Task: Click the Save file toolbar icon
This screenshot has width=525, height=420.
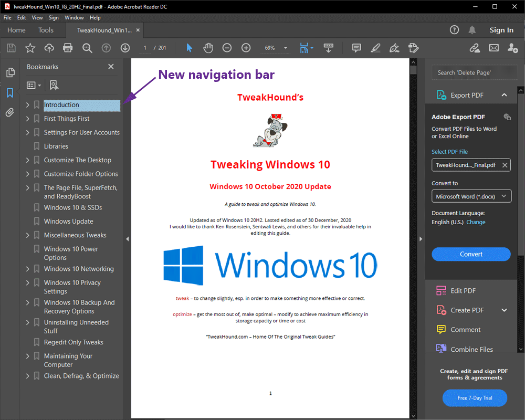Action: click(11, 48)
